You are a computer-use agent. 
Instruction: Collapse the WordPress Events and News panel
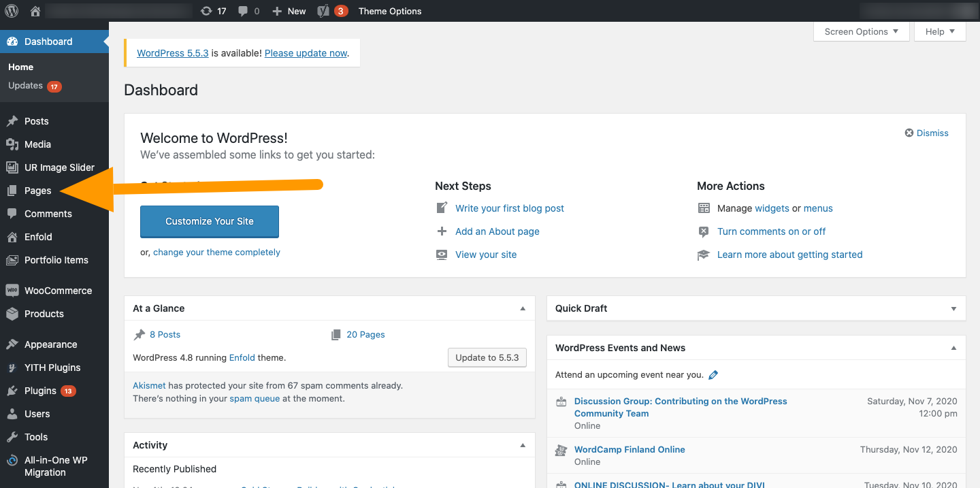953,348
